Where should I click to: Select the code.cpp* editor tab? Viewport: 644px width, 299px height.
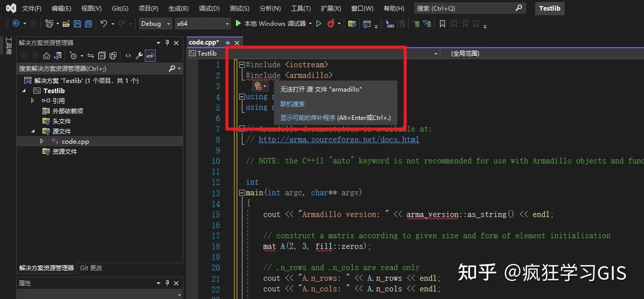pyautogui.click(x=204, y=42)
